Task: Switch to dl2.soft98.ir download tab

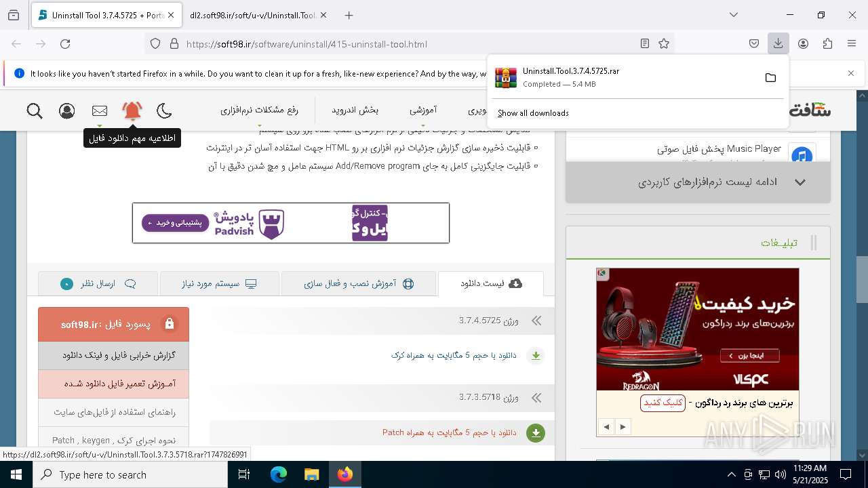Action: (252, 15)
